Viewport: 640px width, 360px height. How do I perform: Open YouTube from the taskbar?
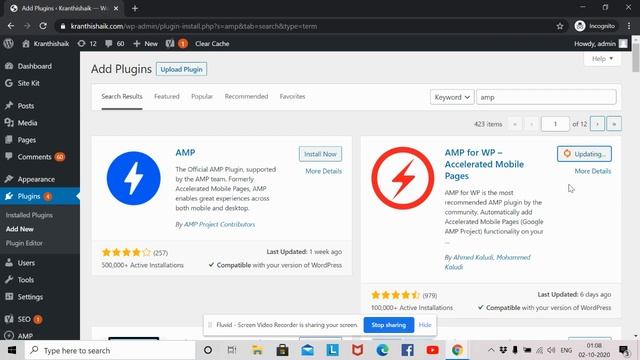pyautogui.click(x=432, y=350)
